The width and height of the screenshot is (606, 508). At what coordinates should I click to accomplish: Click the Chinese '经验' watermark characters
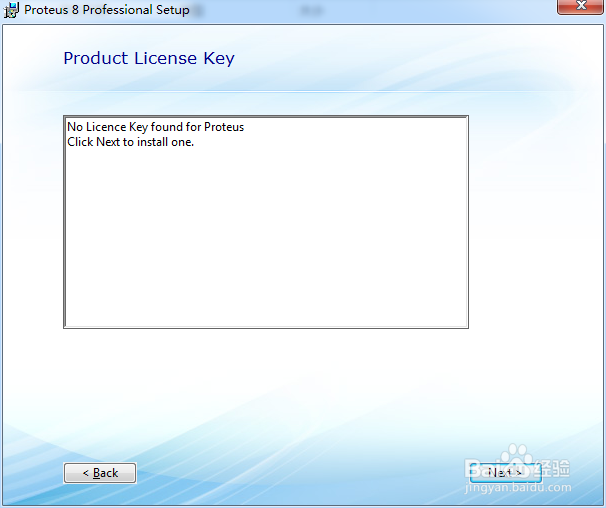(553, 468)
